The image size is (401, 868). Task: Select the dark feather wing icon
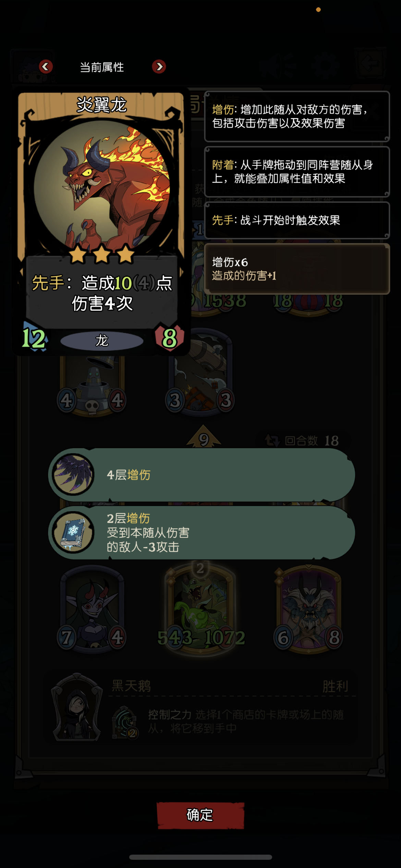pos(73,474)
